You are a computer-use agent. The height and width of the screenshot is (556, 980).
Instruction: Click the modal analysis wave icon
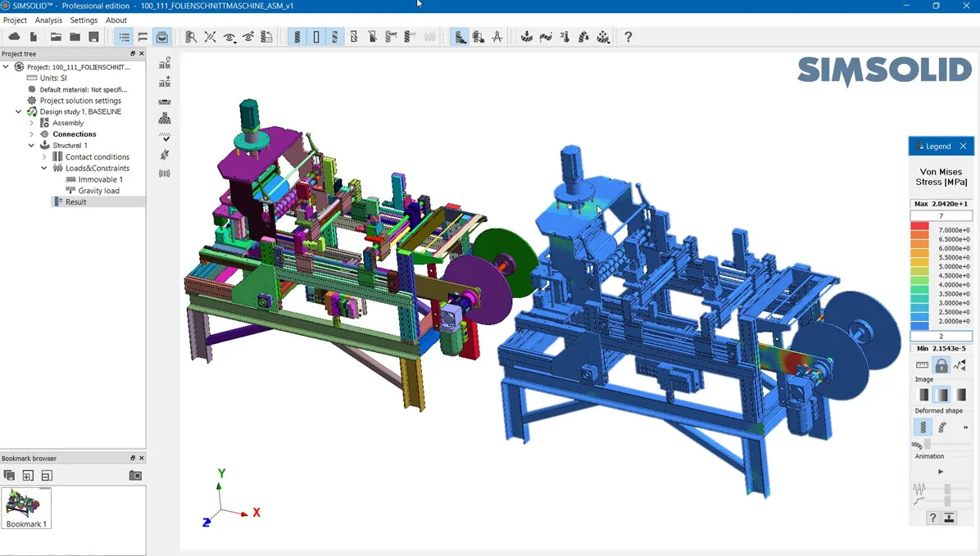point(546,37)
